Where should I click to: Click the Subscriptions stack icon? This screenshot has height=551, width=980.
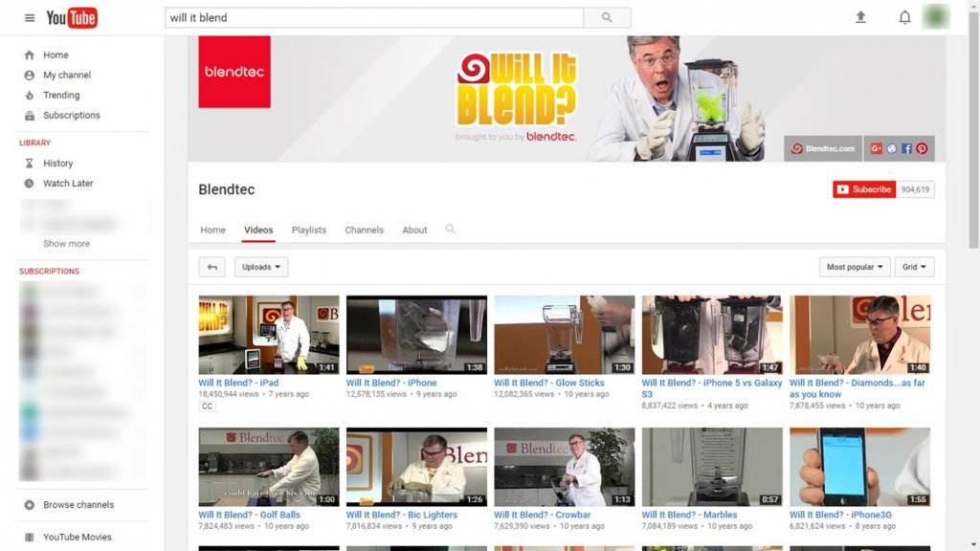pyautogui.click(x=30, y=115)
